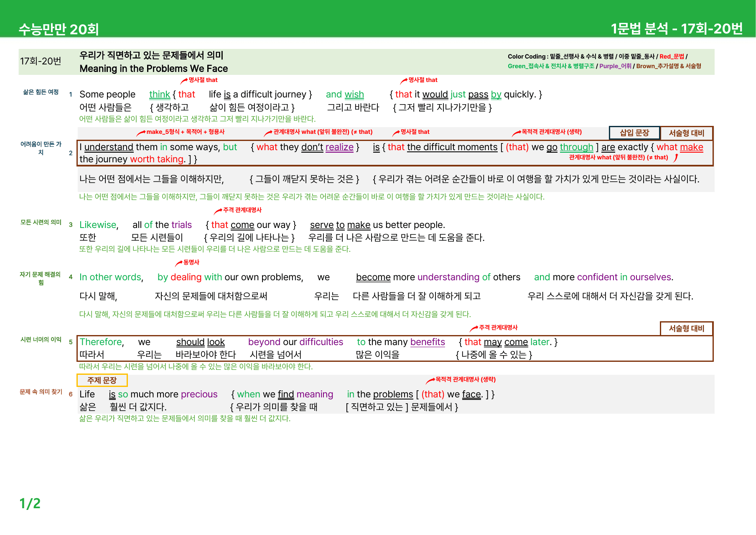Click 'serve to make us better people.'
Viewport: 756px width, 535px height.
(x=377, y=225)
